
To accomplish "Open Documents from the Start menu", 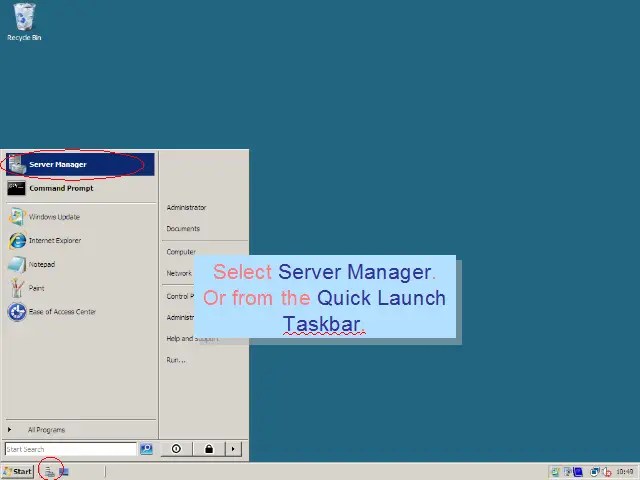I will coord(183,229).
